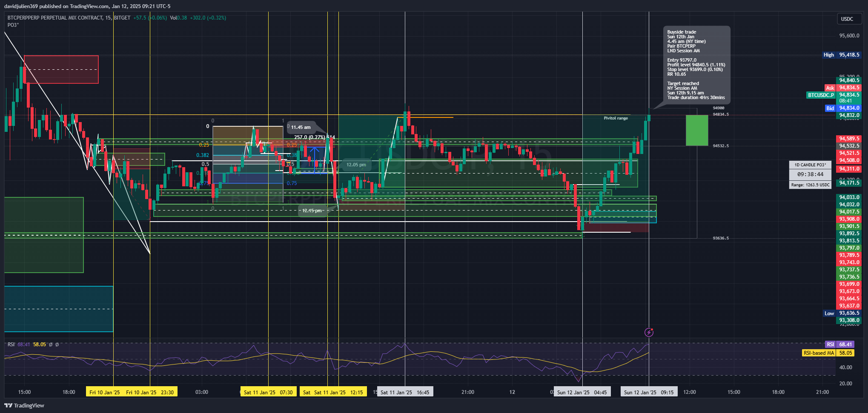Click the Sat 11 Jan '25 07:30 time marker
This screenshot has width=868, height=413.
point(268,392)
